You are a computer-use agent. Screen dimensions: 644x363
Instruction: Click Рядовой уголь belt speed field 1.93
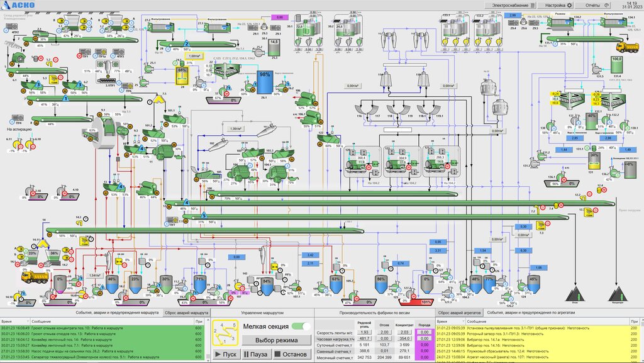click(364, 332)
